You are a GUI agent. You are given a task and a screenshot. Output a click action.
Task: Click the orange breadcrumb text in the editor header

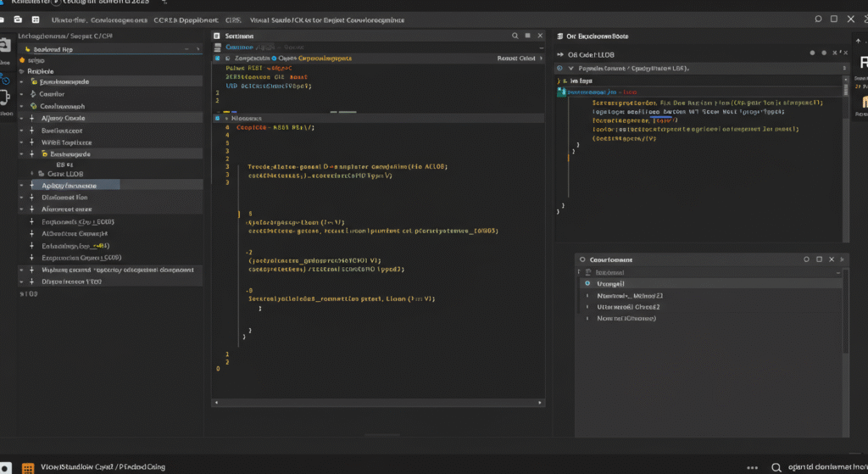pyautogui.click(x=325, y=59)
